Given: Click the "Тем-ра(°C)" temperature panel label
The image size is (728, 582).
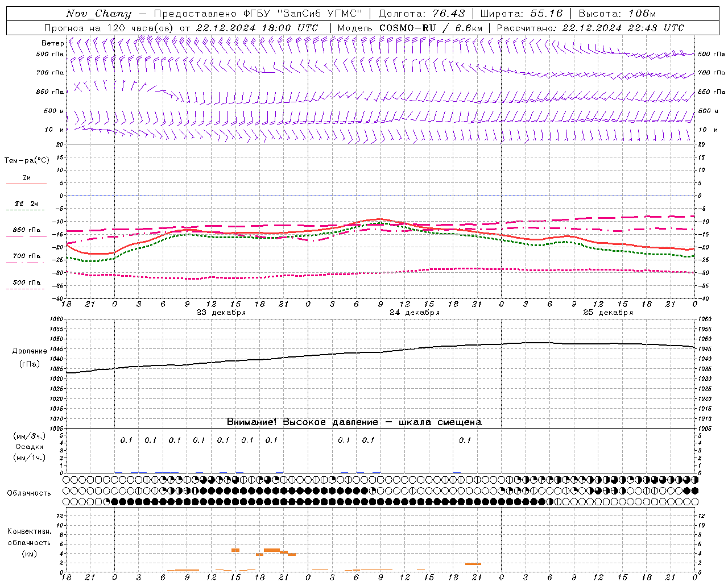Looking at the screenshot, I should pyautogui.click(x=27, y=161).
